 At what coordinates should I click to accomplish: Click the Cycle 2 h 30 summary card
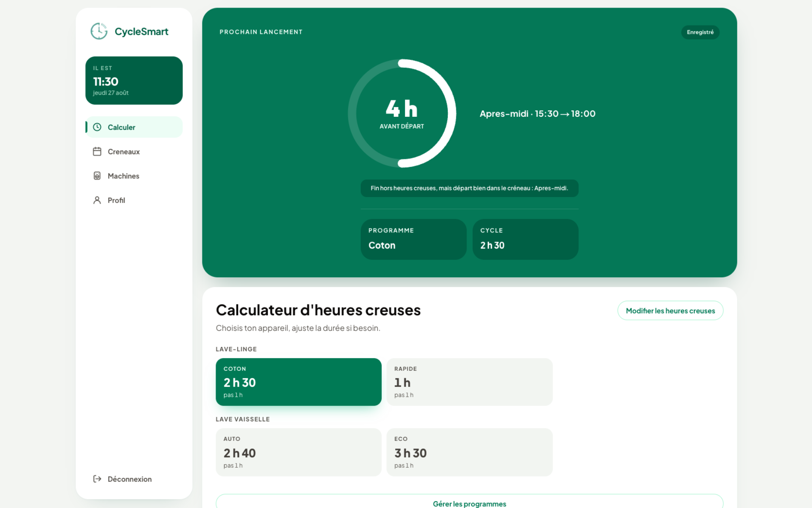click(525, 239)
